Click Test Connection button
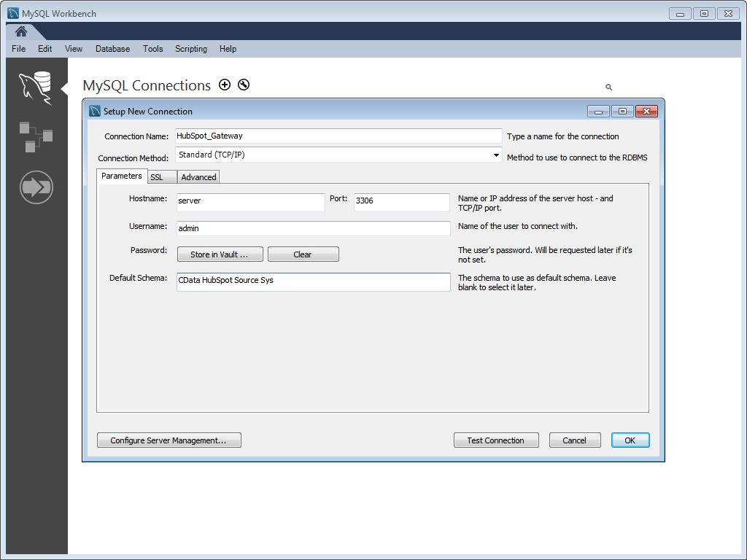Viewport: 747px width, 560px height. (495, 440)
